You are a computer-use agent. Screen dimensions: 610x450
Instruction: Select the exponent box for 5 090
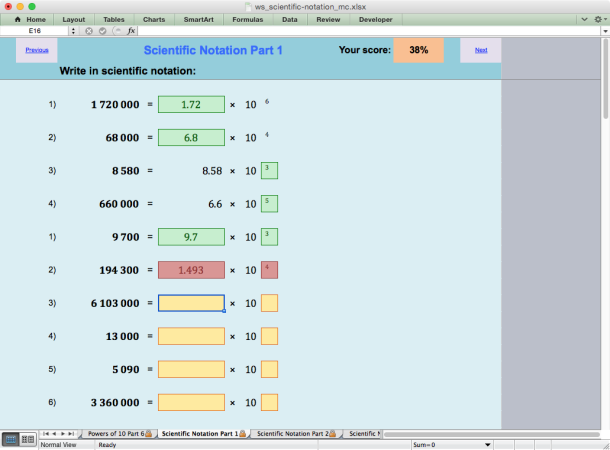tap(269, 369)
